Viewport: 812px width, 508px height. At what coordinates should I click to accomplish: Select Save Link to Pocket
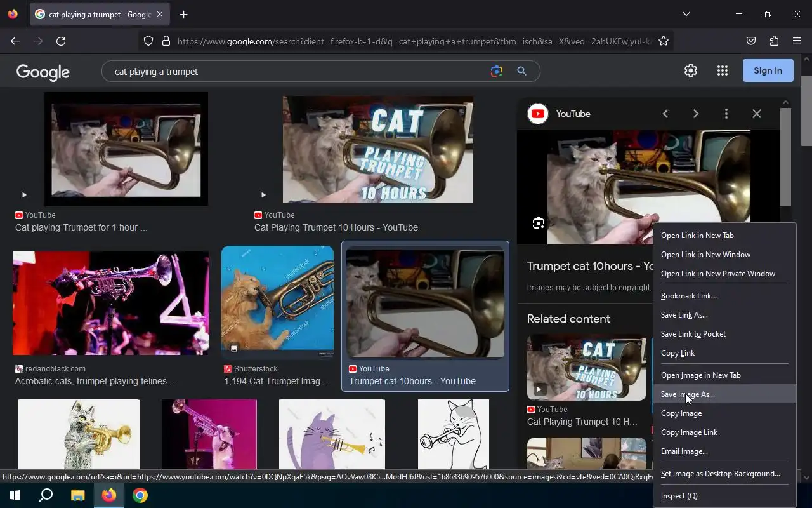724,334
